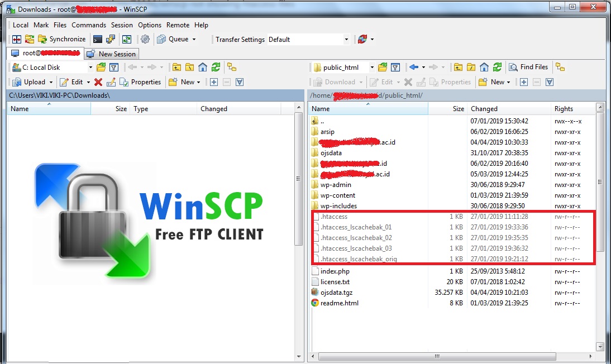This screenshot has height=364, width=611.
Task: Open the Help menu
Action: click(201, 25)
